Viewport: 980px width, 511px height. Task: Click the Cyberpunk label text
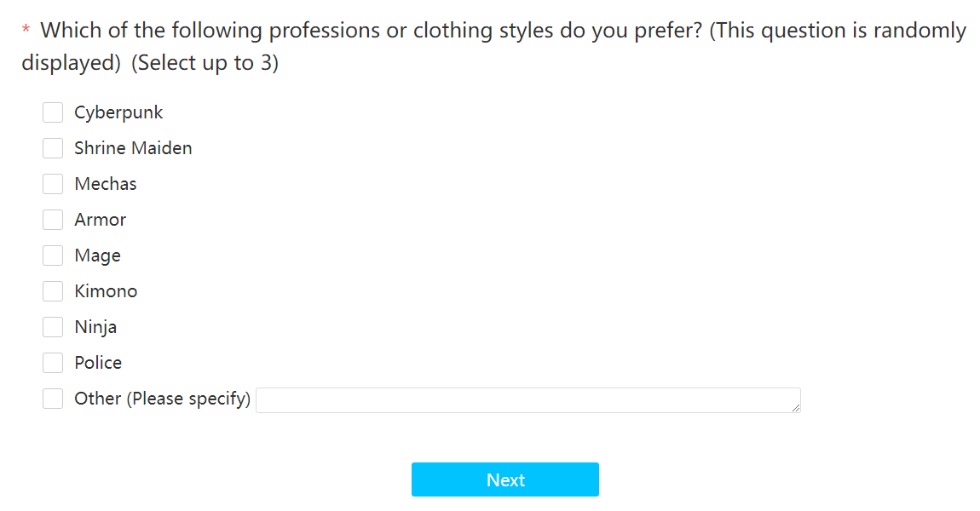click(118, 113)
